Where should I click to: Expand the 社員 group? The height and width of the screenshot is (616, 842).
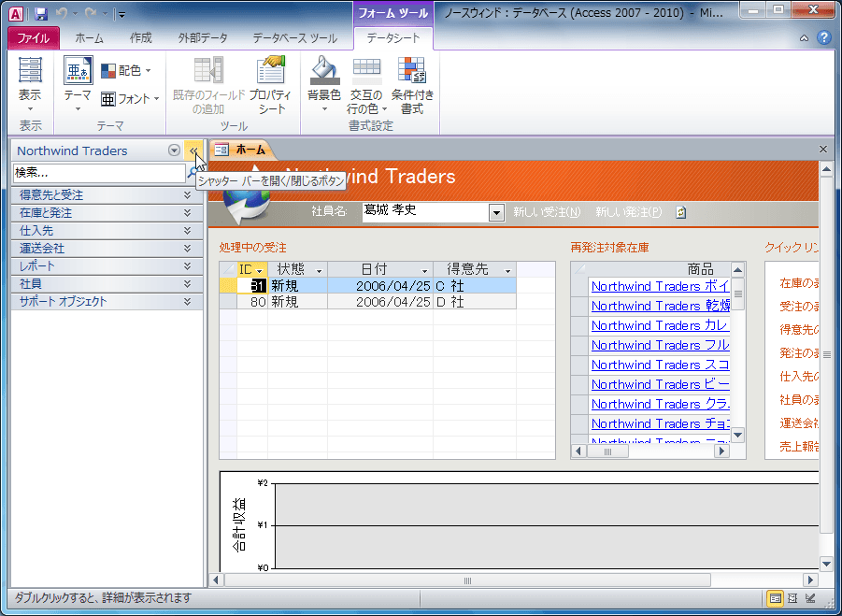pyautogui.click(x=107, y=283)
